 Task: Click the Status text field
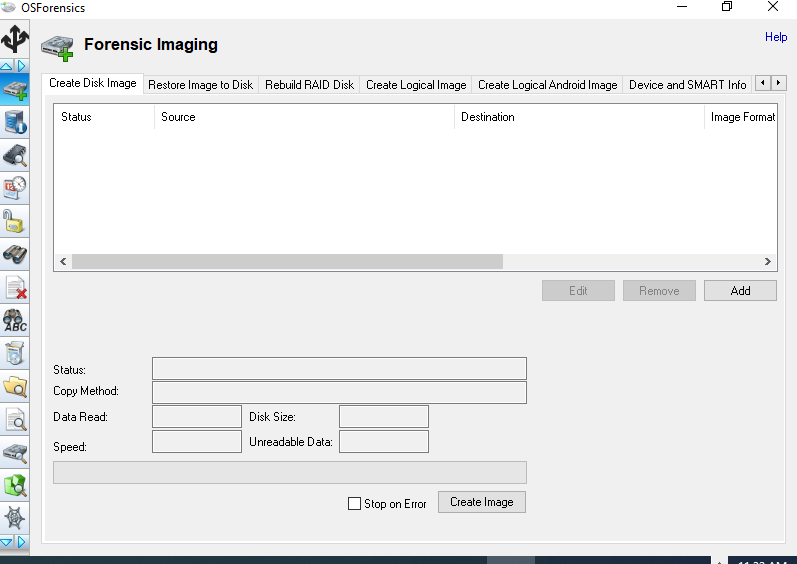(339, 368)
